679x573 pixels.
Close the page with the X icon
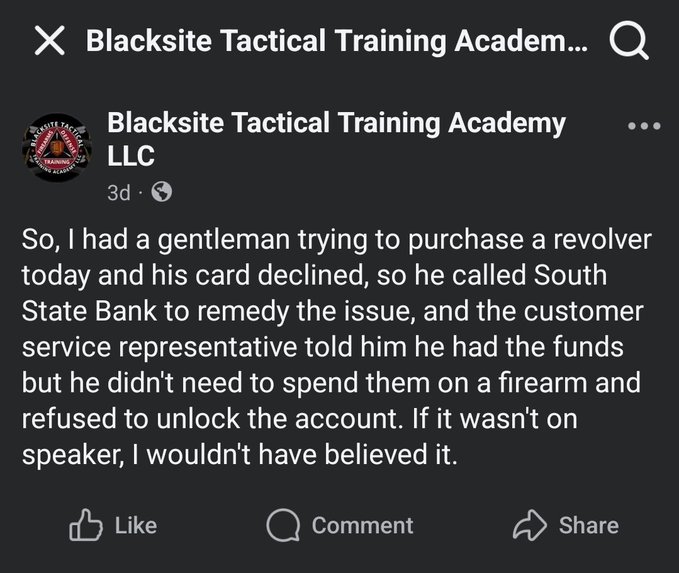50,41
